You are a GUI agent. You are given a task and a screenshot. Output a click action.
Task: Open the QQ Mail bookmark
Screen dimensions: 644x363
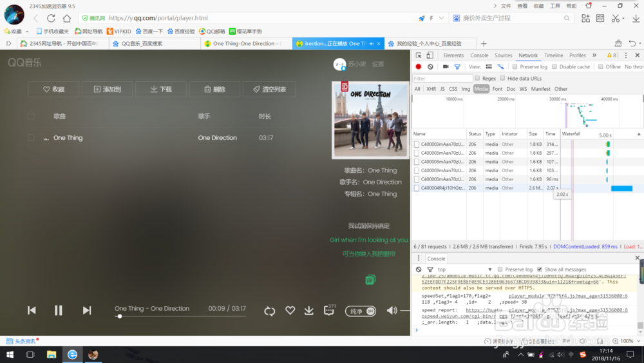pyautogui.click(x=212, y=31)
